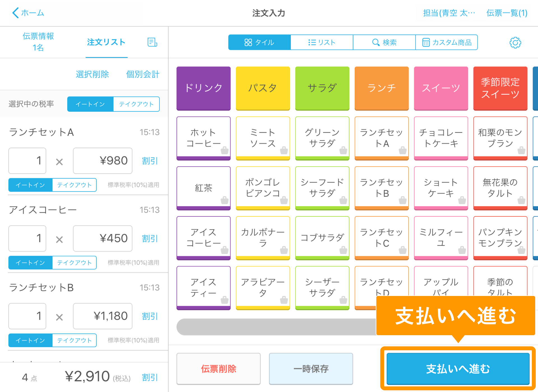
Task: Add ランチセットB tile to the order
Action: coord(382,188)
